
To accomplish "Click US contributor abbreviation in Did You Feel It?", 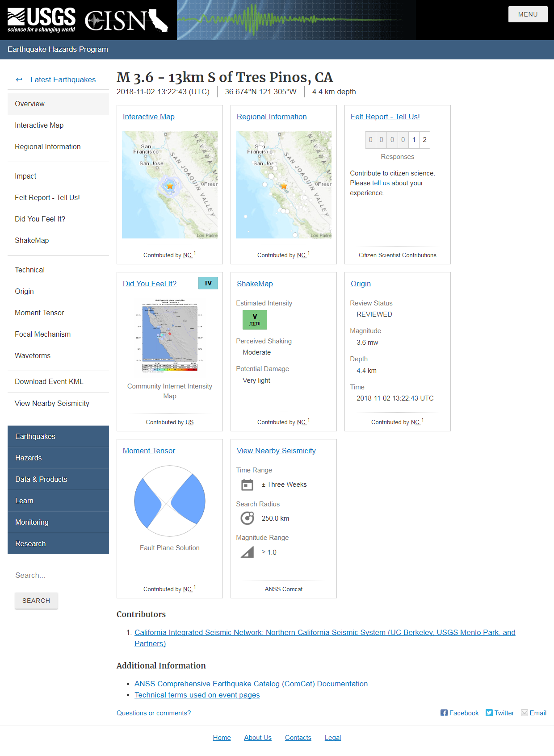I will point(189,422).
